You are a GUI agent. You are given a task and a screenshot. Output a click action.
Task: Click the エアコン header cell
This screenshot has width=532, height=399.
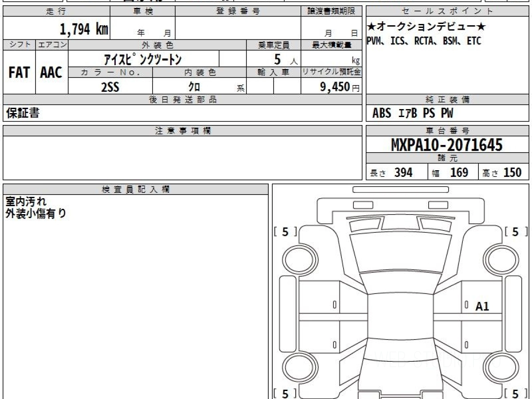click(x=52, y=45)
